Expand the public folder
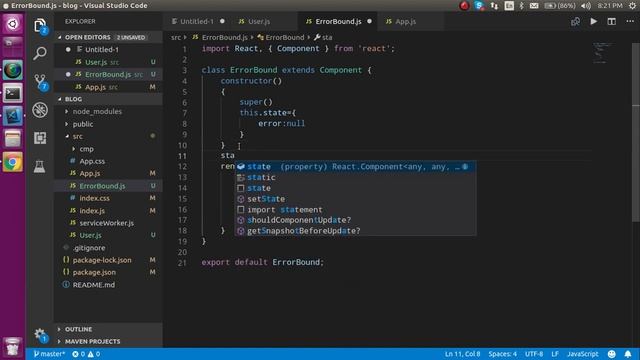 pyautogui.click(x=109, y=124)
